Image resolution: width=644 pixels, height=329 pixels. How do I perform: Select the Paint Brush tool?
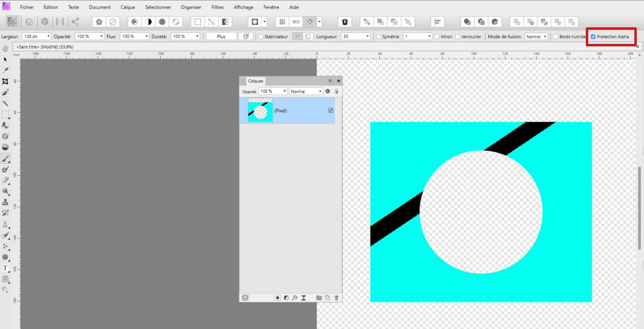[x=6, y=158]
